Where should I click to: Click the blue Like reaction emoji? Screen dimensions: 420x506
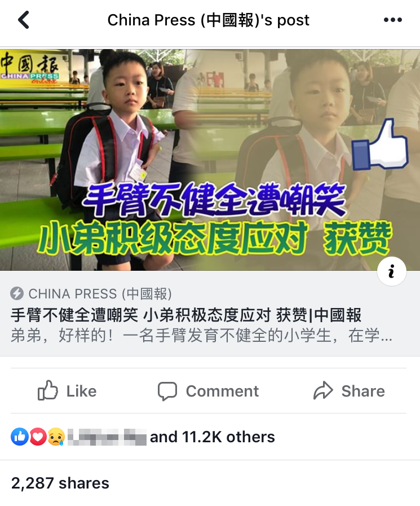(20, 437)
